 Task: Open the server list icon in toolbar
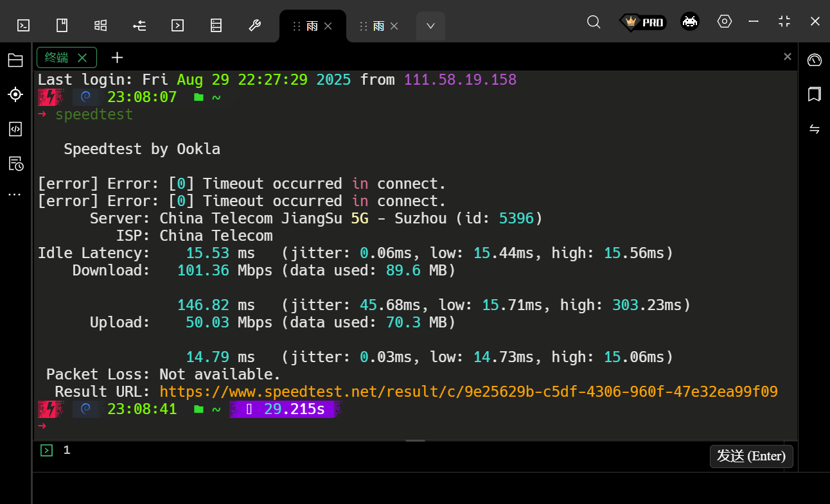coord(216,25)
